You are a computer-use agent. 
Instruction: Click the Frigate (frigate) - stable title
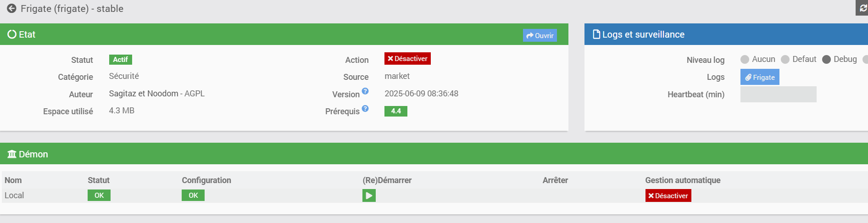72,9
